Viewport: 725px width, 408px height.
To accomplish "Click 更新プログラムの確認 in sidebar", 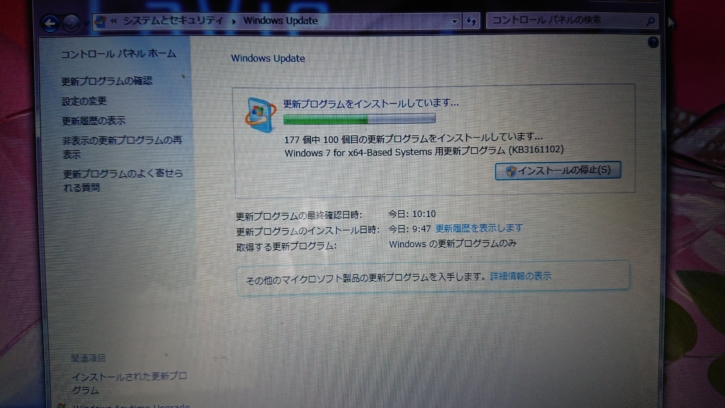I will (107, 81).
